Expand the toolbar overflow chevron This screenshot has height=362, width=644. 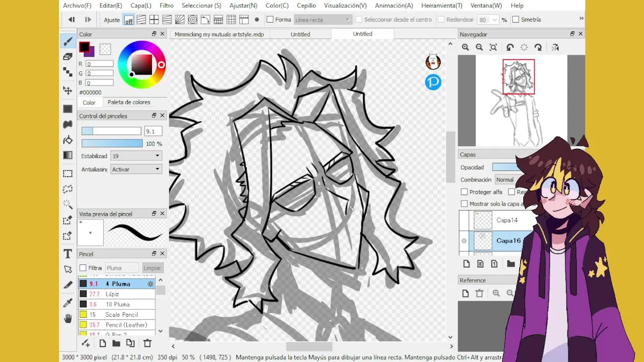(581, 19)
